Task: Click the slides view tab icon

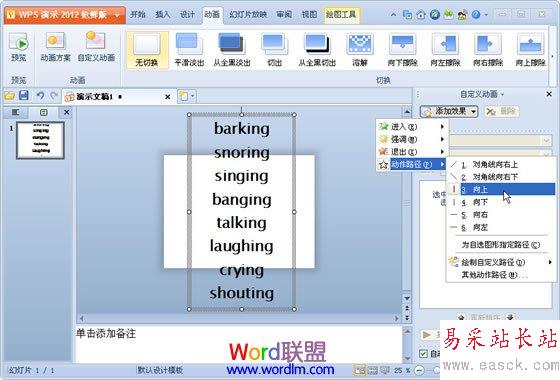Action: [44, 112]
